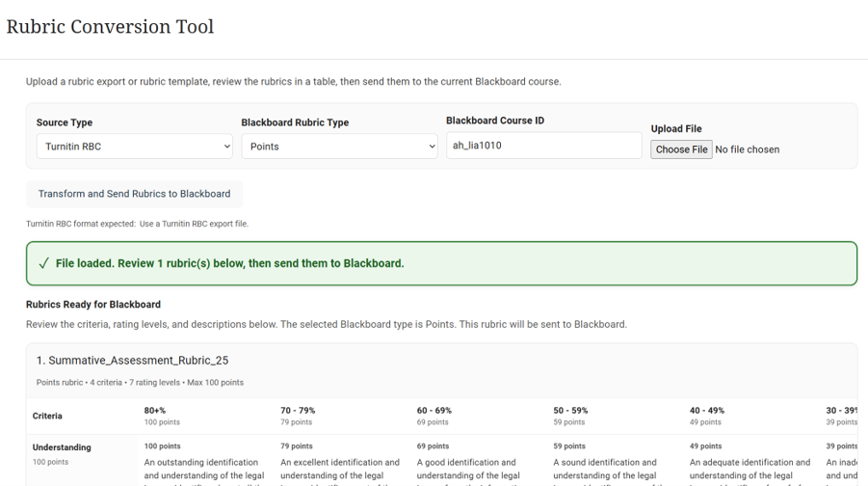Click the 40 - 49% column header
The image size is (868, 486).
707,411
